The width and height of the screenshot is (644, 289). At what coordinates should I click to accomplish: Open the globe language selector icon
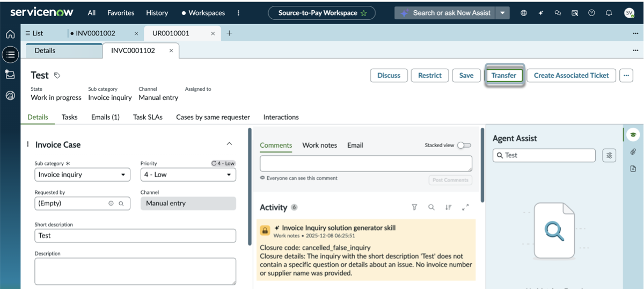point(524,13)
